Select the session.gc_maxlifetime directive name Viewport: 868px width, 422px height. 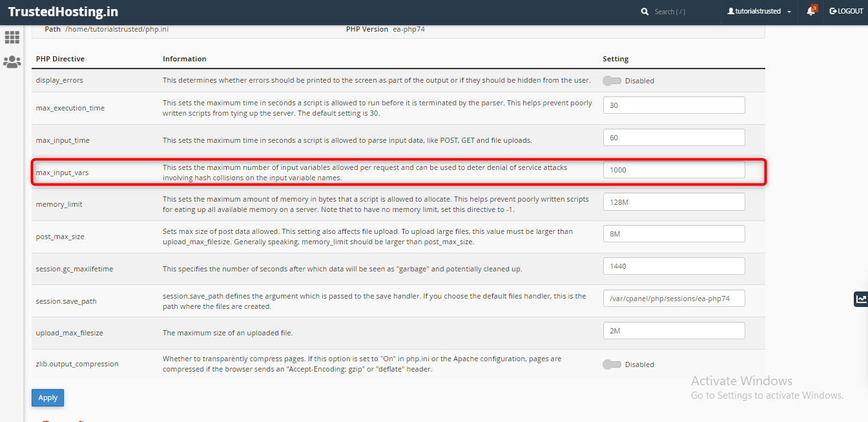[75, 269]
